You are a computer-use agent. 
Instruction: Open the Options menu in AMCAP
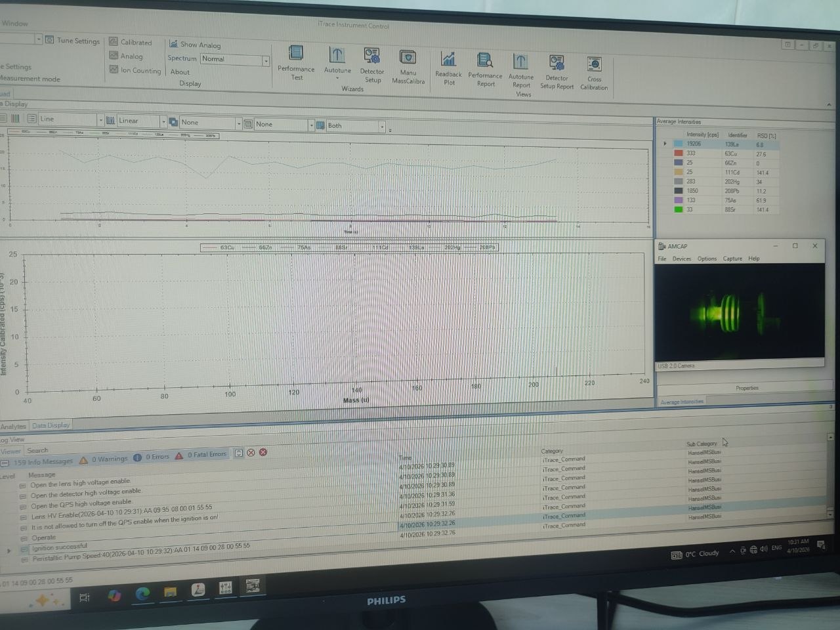pyautogui.click(x=707, y=259)
